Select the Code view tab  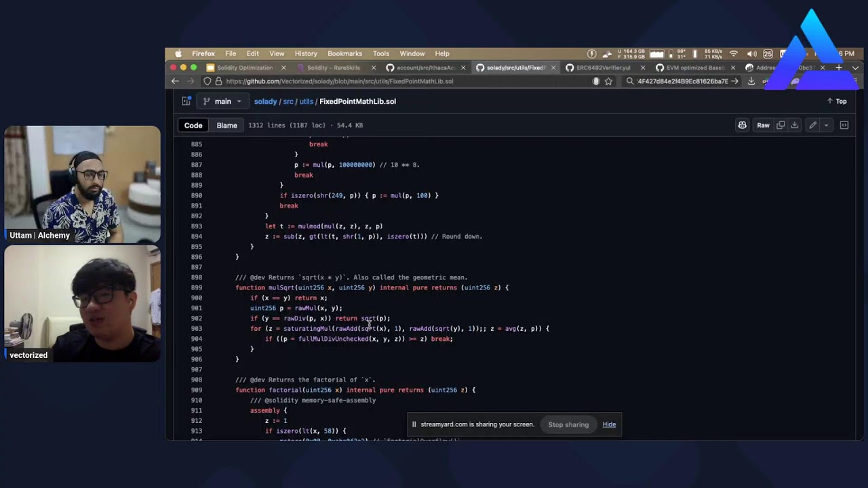point(193,125)
